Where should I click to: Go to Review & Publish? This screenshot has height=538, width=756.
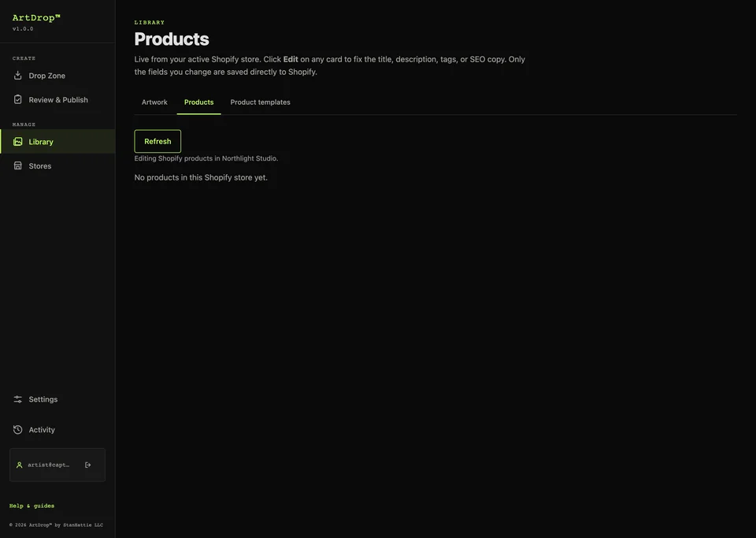click(57, 99)
